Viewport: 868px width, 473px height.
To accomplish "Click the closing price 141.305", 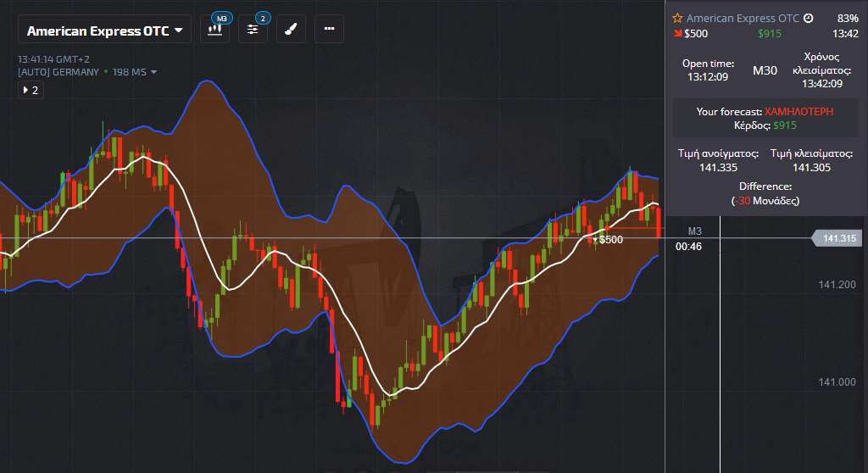I will click(x=811, y=167).
